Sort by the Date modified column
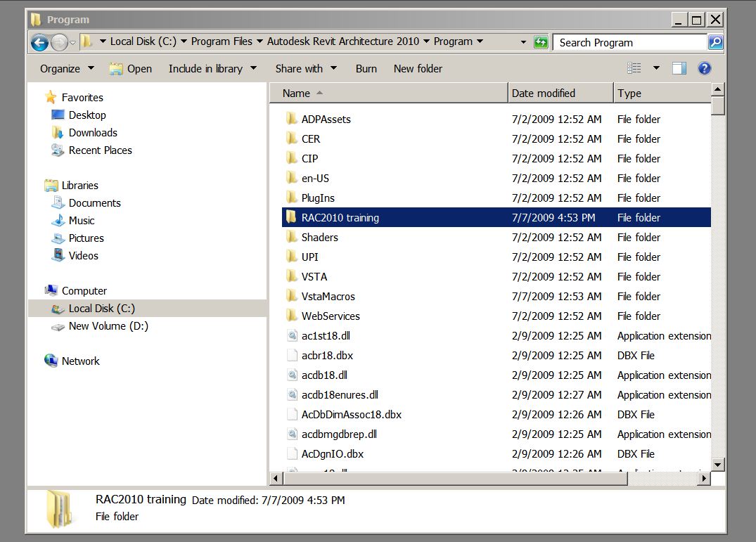Screen dimensions: 756x542 (543, 93)
